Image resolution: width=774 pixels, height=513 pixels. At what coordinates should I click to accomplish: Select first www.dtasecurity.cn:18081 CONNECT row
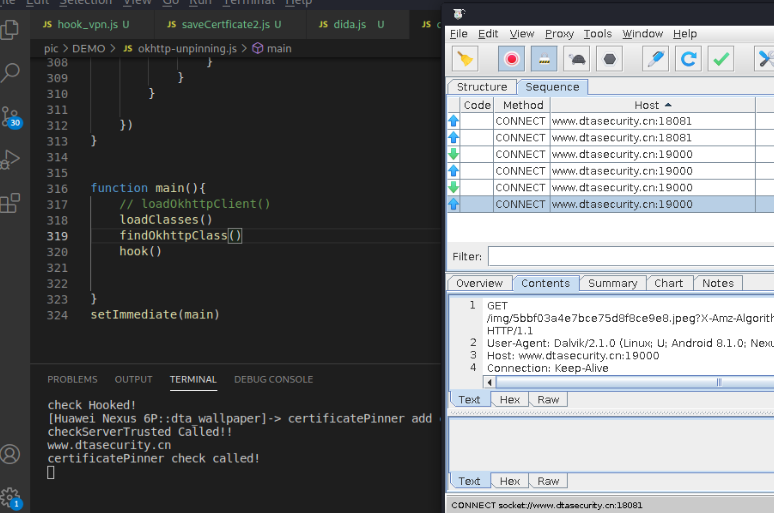(610, 121)
